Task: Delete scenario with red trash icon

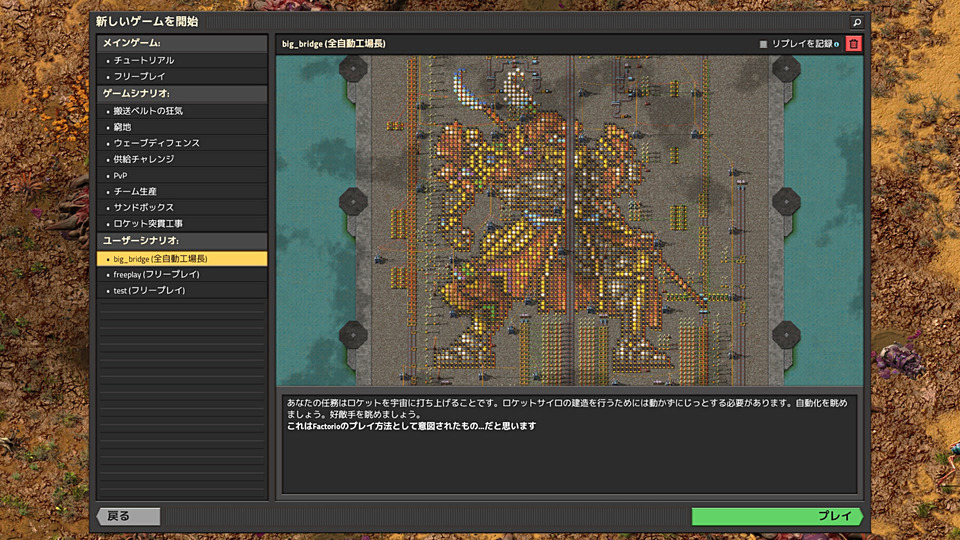Action: 853,43
